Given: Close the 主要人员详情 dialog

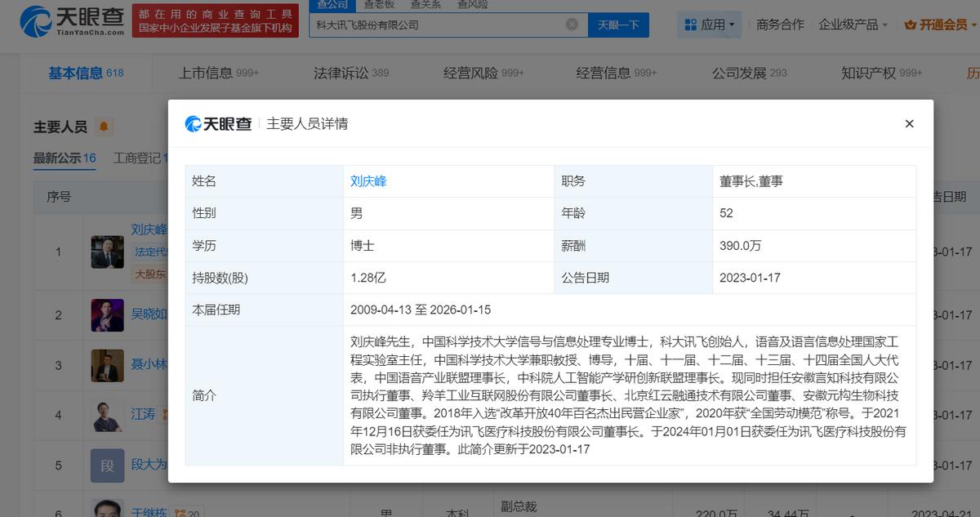Looking at the screenshot, I should point(909,124).
